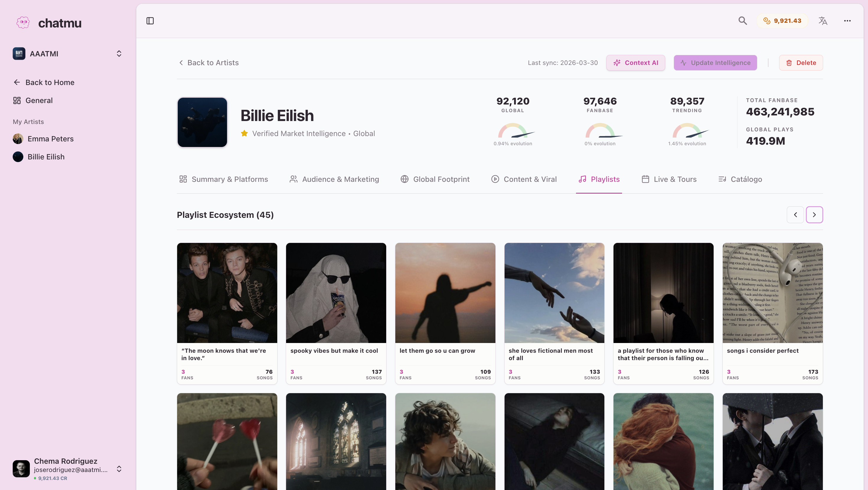Go to next playlist page chevron
This screenshot has width=868, height=490.
pos(814,215)
